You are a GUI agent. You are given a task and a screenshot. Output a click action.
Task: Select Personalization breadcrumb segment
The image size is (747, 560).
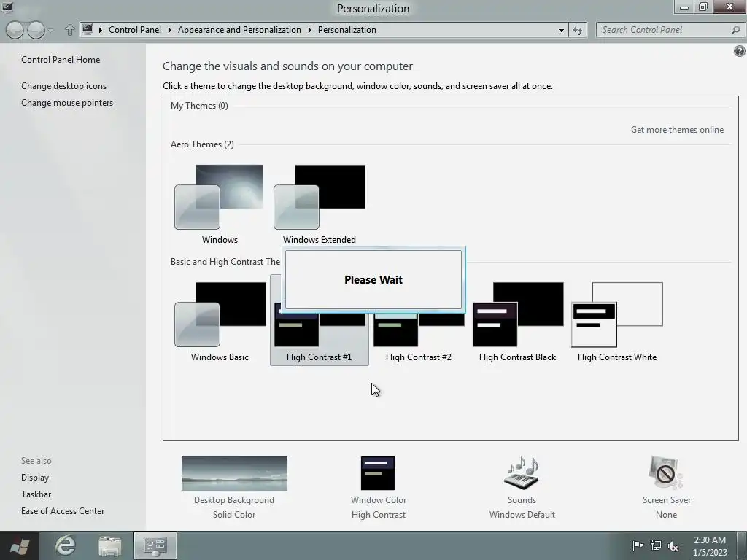(347, 29)
